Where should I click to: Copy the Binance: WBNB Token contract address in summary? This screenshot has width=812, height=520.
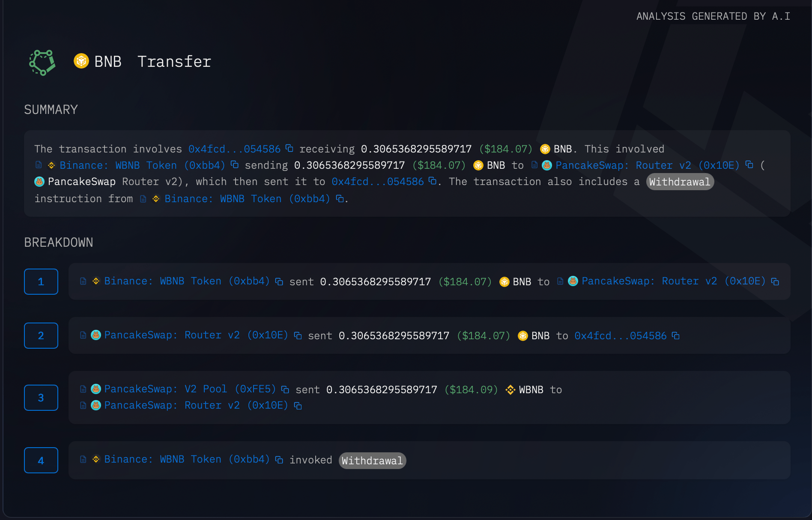[235, 165]
